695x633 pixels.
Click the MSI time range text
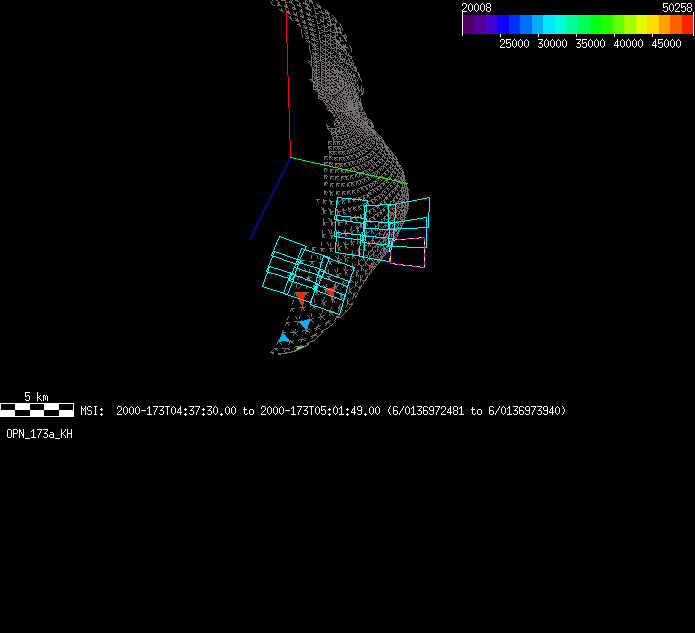[324, 411]
